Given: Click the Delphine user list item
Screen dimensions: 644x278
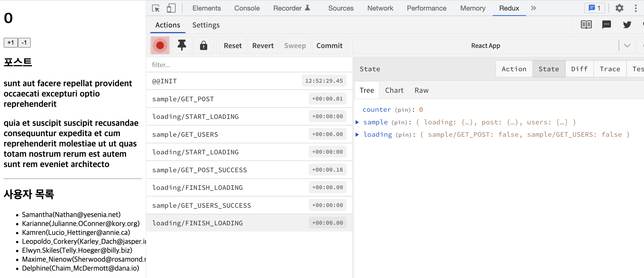Looking at the screenshot, I should (80, 268).
